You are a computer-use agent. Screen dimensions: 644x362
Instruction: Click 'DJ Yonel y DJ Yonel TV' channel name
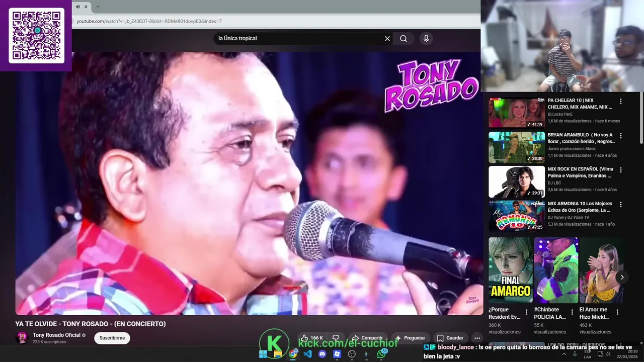(569, 218)
